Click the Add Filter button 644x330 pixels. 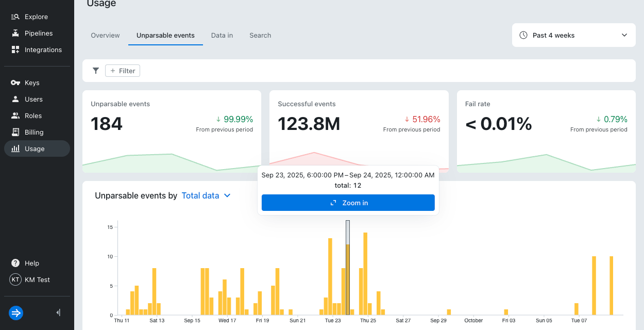[x=123, y=71]
